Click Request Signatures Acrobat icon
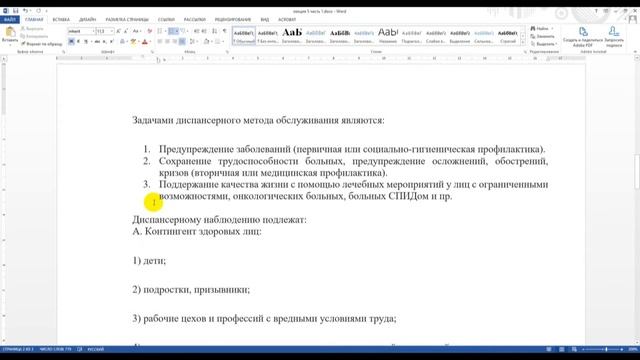 pos(613,32)
